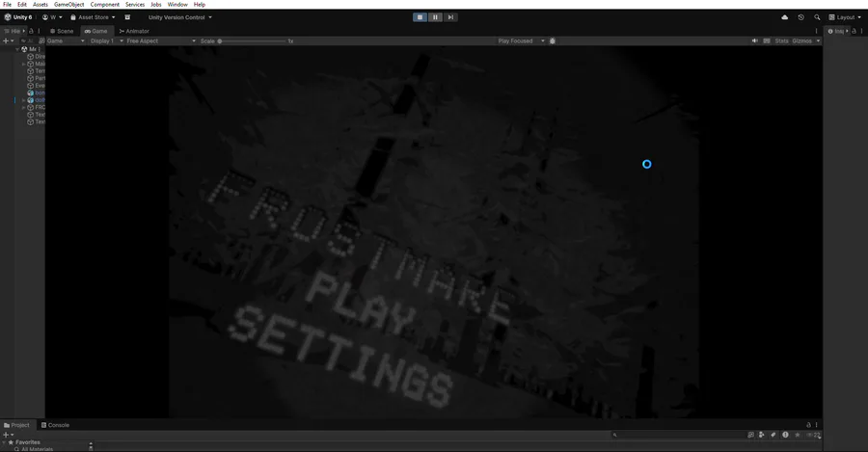Open the Game view more-options menu
The width and height of the screenshot is (868, 452).
(x=816, y=31)
